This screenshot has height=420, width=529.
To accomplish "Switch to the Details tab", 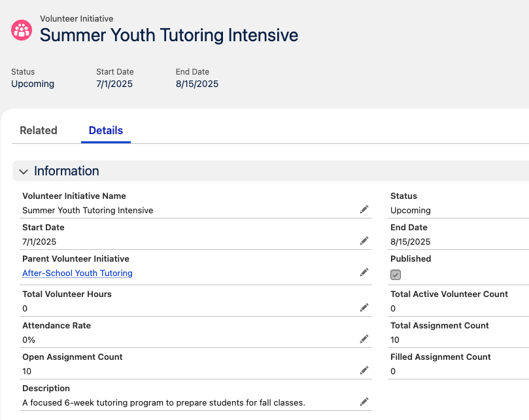I will tap(105, 130).
